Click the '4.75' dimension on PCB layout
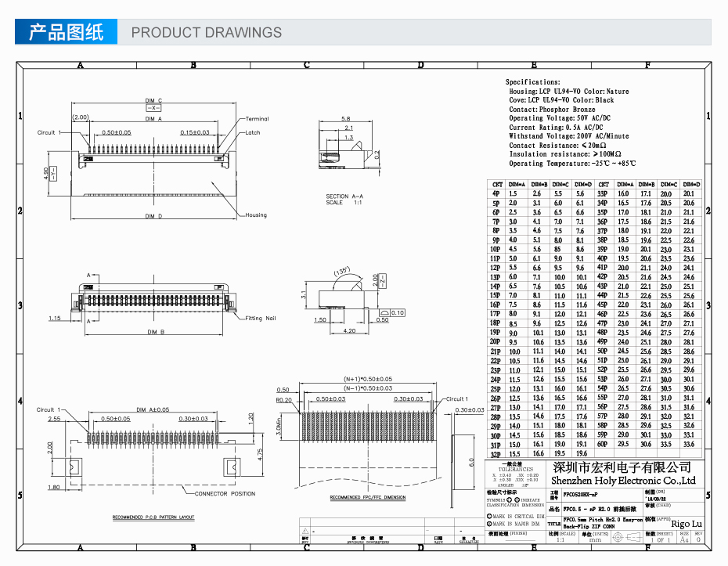This screenshot has height=566, width=728. tap(260, 454)
